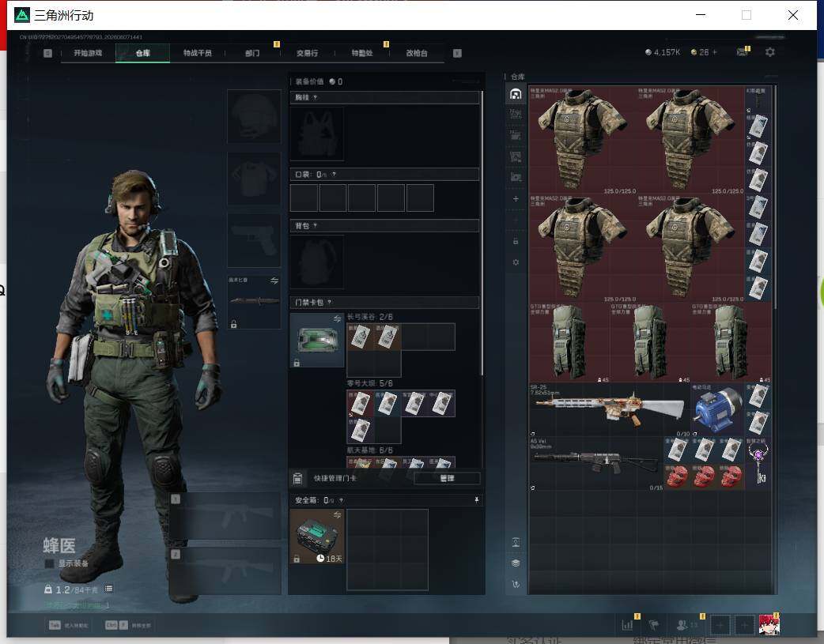Click the settings gear icon

[770, 52]
